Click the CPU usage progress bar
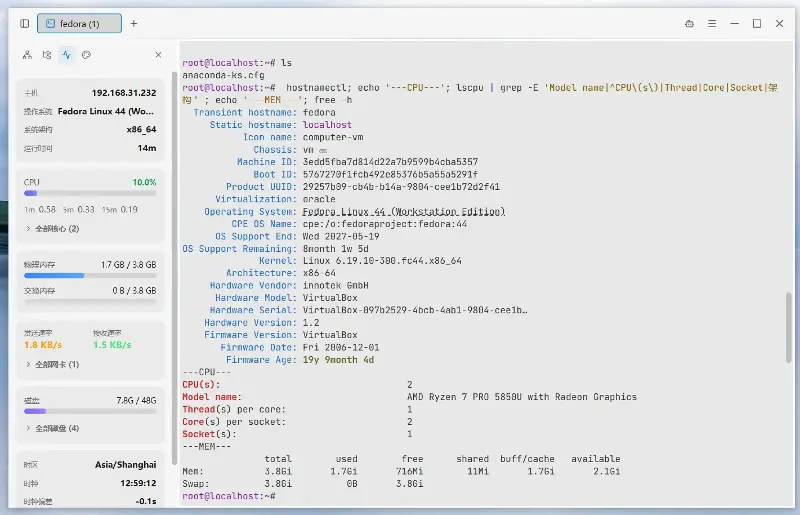 pos(90,193)
